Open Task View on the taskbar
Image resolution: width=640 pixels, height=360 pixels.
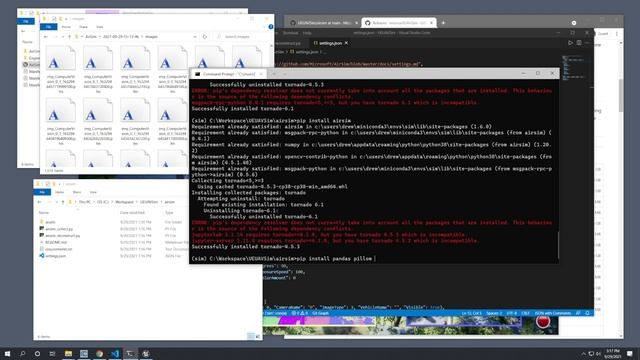coord(52,353)
